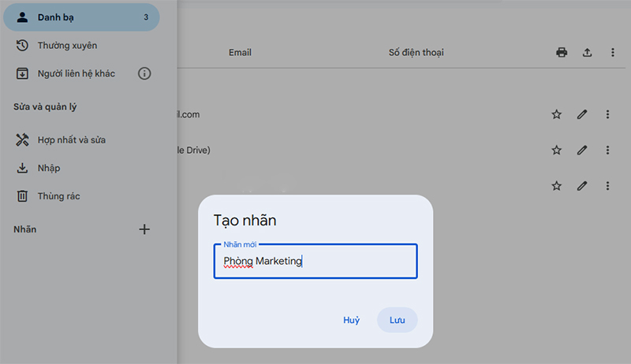Screen dimensions: 631x364
Task: Click the Nhập download icon
Action: pyautogui.click(x=22, y=168)
